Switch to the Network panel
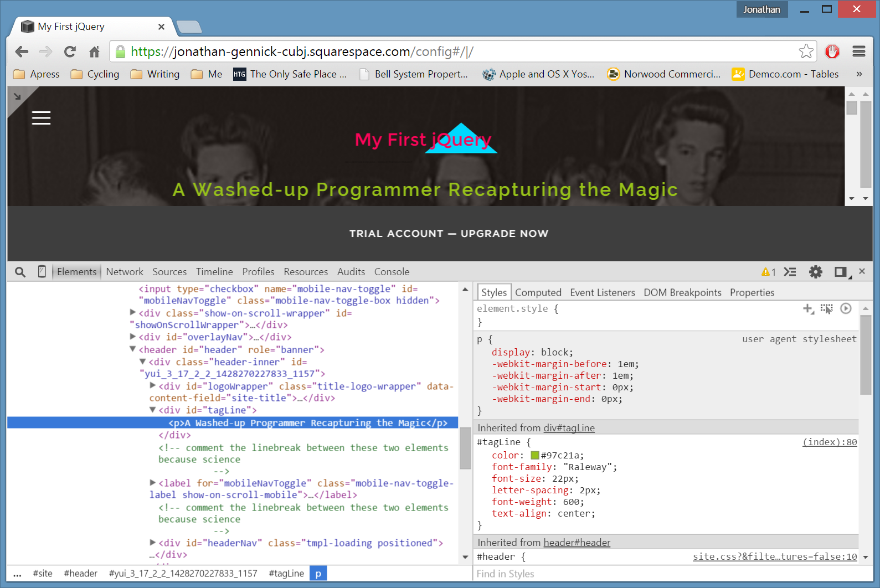This screenshot has width=880, height=588. [x=125, y=272]
